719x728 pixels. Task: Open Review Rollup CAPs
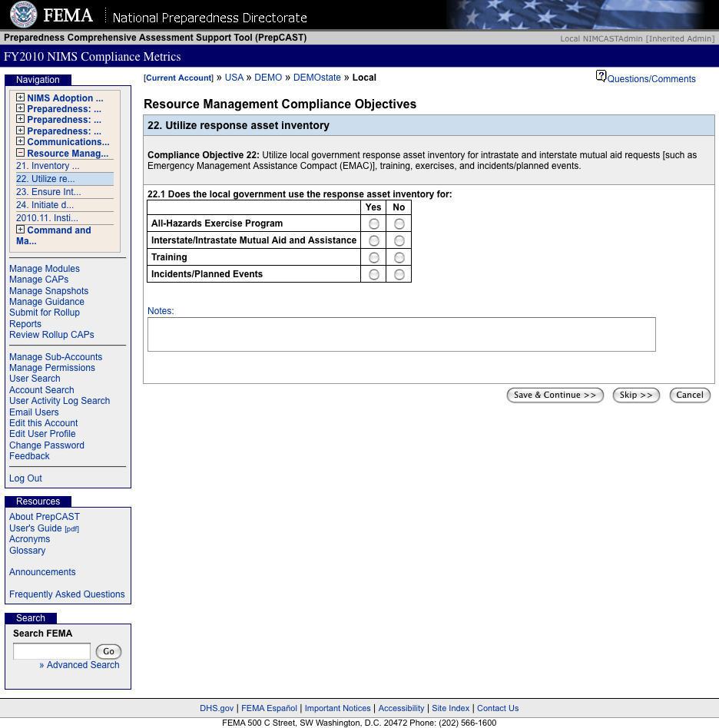point(51,335)
